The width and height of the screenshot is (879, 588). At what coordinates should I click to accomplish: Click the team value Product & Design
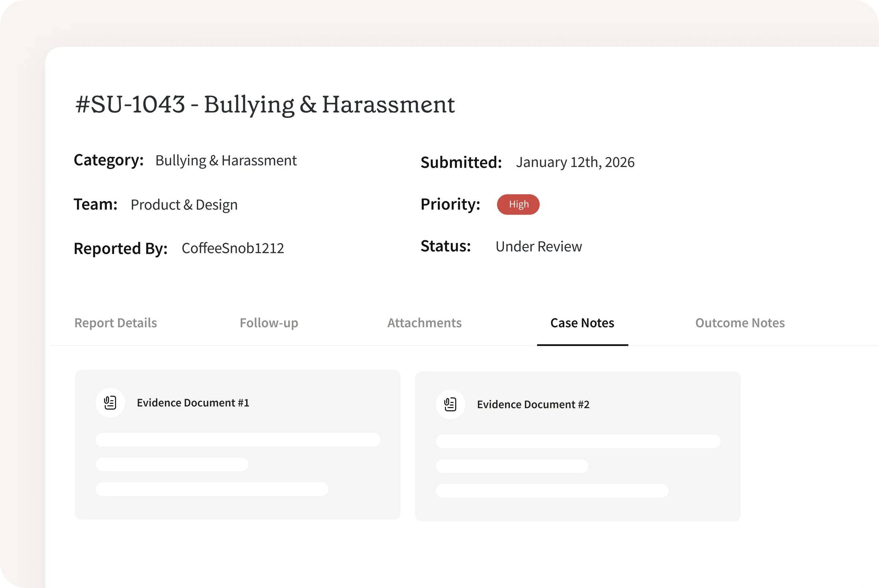[184, 205]
